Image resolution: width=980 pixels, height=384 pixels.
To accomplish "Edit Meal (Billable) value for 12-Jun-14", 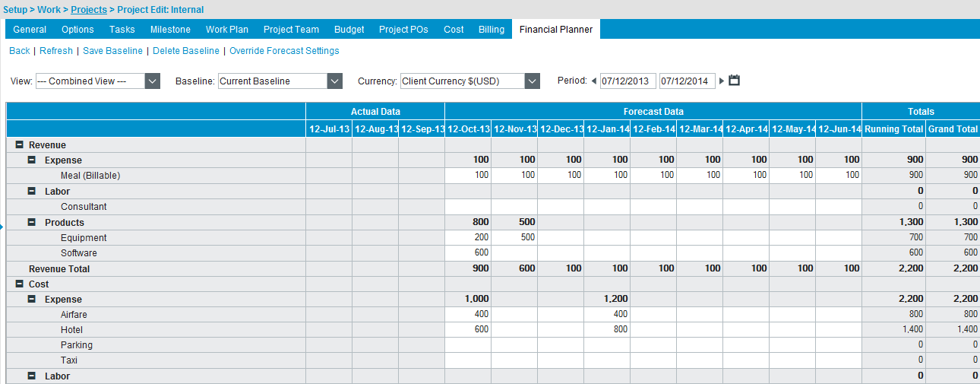I will (839, 176).
